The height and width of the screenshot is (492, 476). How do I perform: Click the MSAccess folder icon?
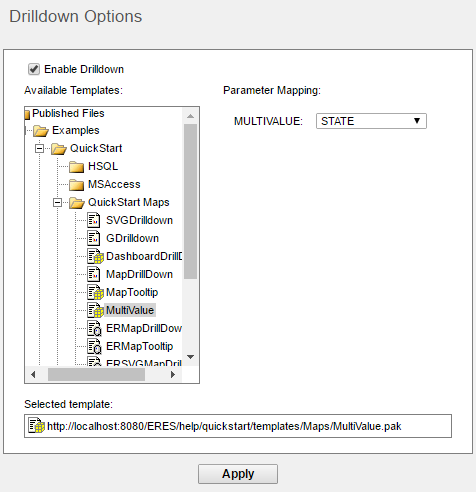(77, 184)
